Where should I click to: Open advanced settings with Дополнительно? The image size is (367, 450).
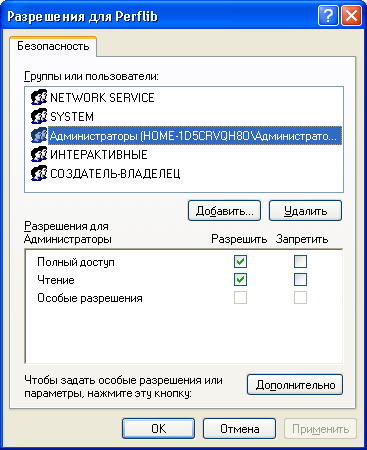tap(295, 385)
